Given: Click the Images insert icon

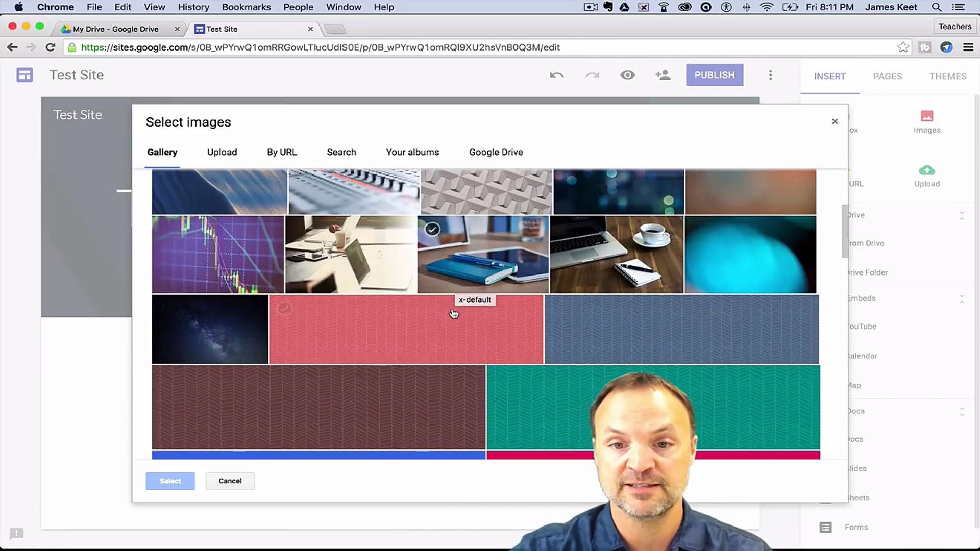Looking at the screenshot, I should coord(926,116).
